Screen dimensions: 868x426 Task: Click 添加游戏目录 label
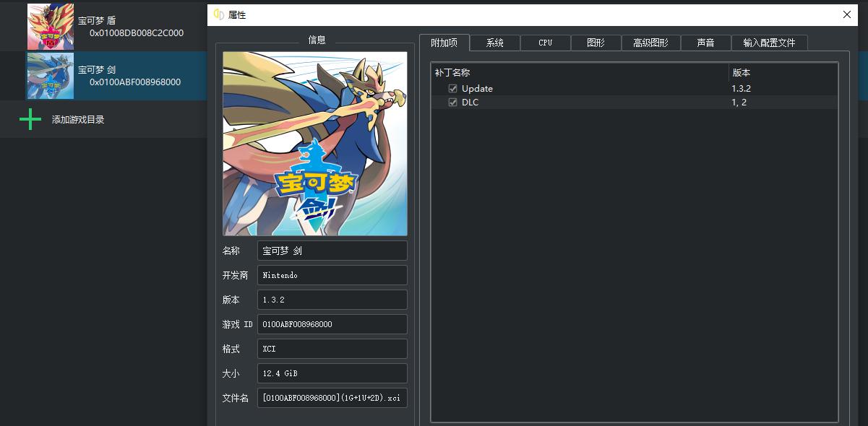click(78, 120)
